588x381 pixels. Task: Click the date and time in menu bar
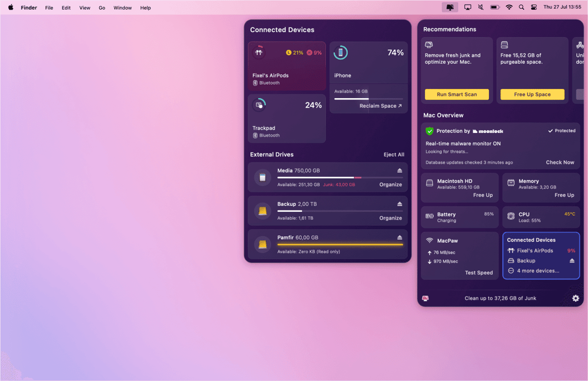point(562,7)
